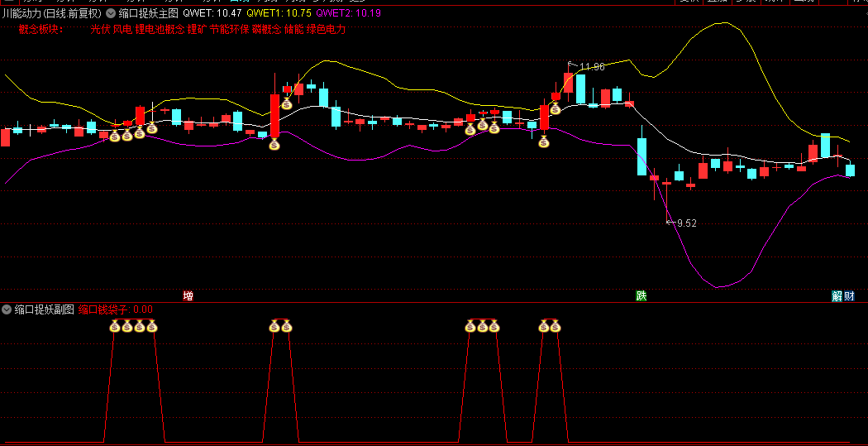Click the money bag beside the 11.96 rally start

[x=556, y=108]
